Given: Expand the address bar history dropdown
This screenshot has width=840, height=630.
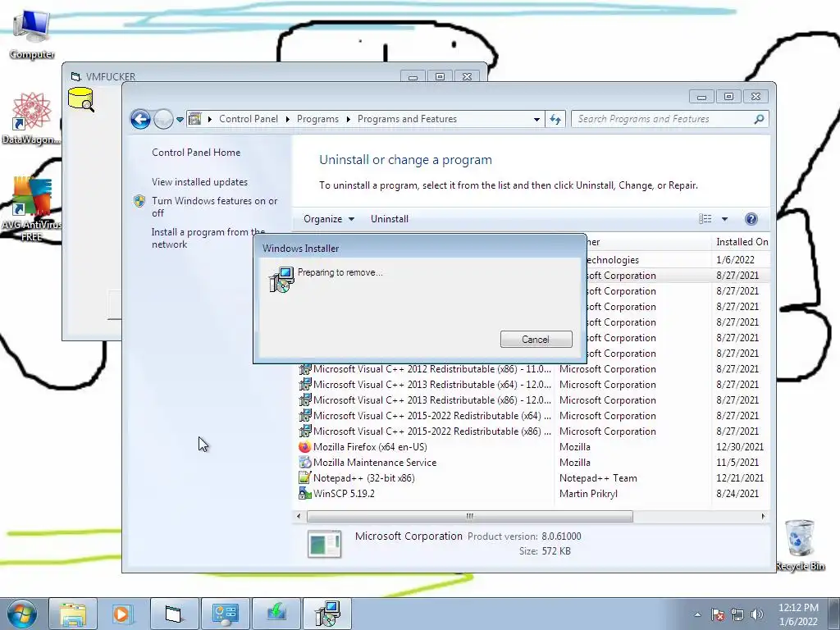Looking at the screenshot, I should coord(536,120).
